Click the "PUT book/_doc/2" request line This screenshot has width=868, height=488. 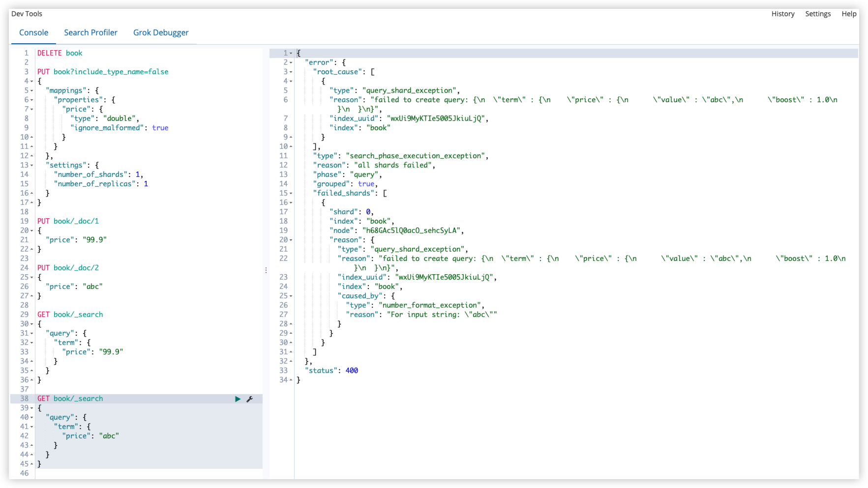tap(68, 268)
